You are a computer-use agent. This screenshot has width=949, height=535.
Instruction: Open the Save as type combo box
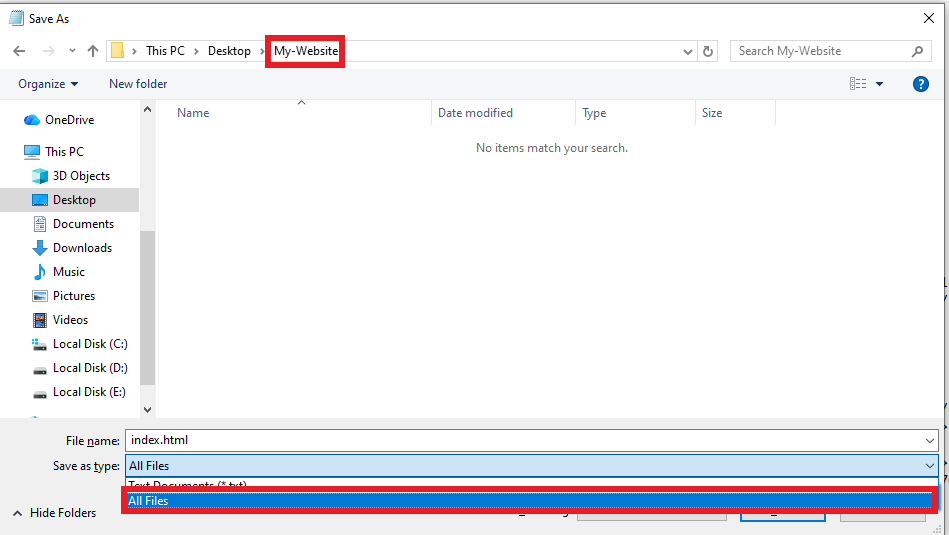(532, 466)
